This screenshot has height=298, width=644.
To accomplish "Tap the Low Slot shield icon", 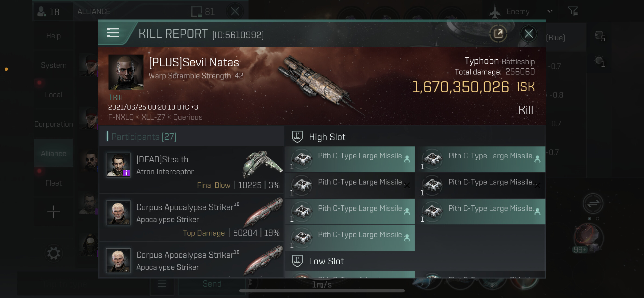I will [x=297, y=261].
